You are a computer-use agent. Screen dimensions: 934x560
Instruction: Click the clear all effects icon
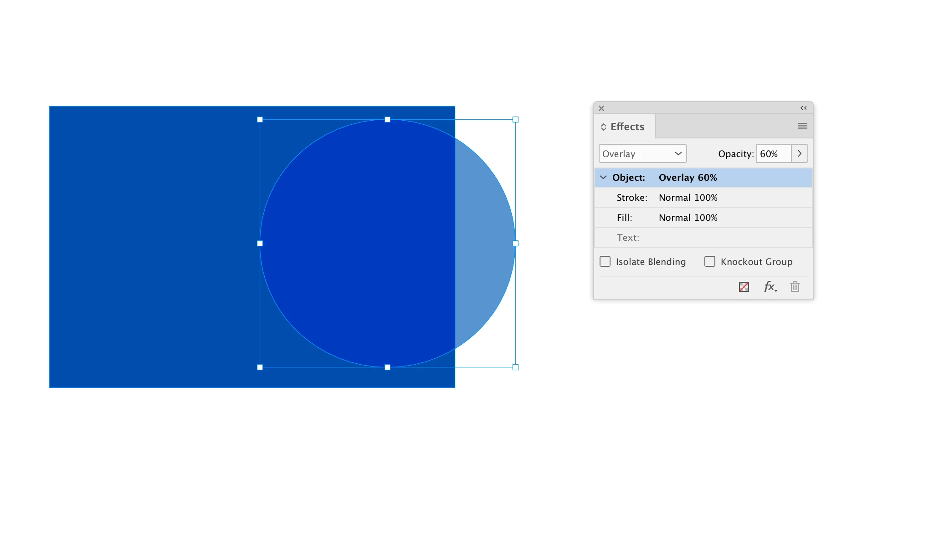[x=744, y=286]
